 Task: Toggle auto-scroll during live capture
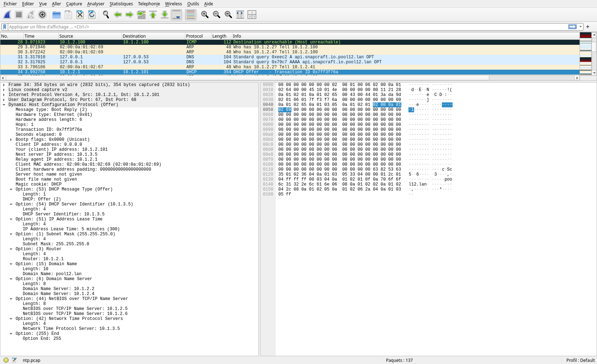[176, 15]
